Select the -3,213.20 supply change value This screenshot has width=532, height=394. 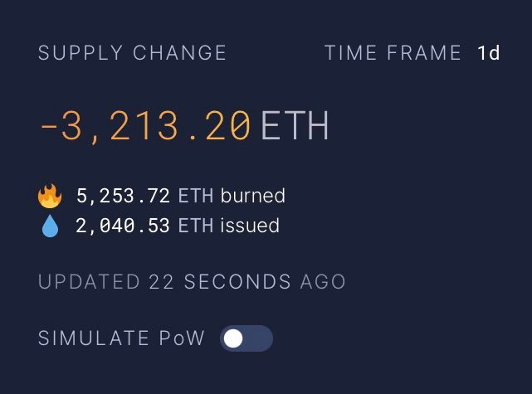145,127
